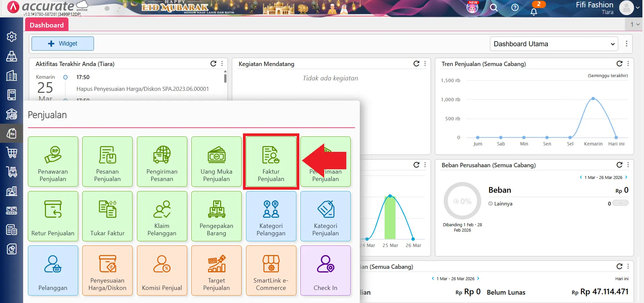
Task: Toggle the Lainnya pill switch in Beban
Action: (x=620, y=203)
